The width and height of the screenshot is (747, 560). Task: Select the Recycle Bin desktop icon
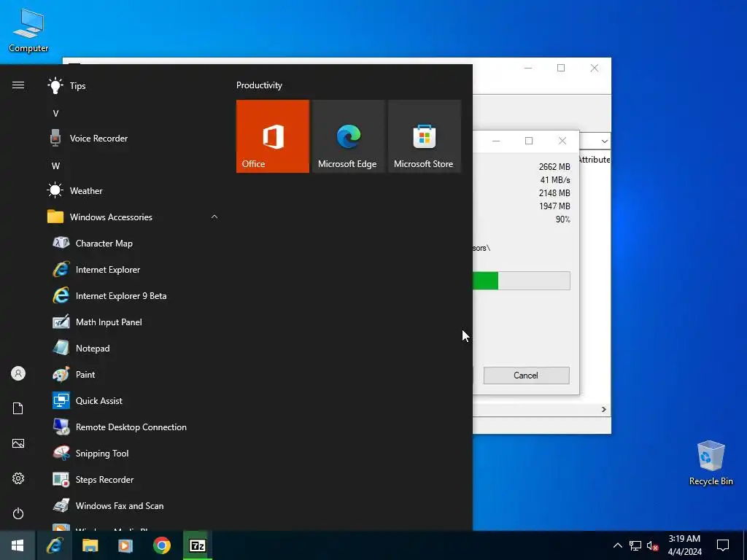coord(711,463)
